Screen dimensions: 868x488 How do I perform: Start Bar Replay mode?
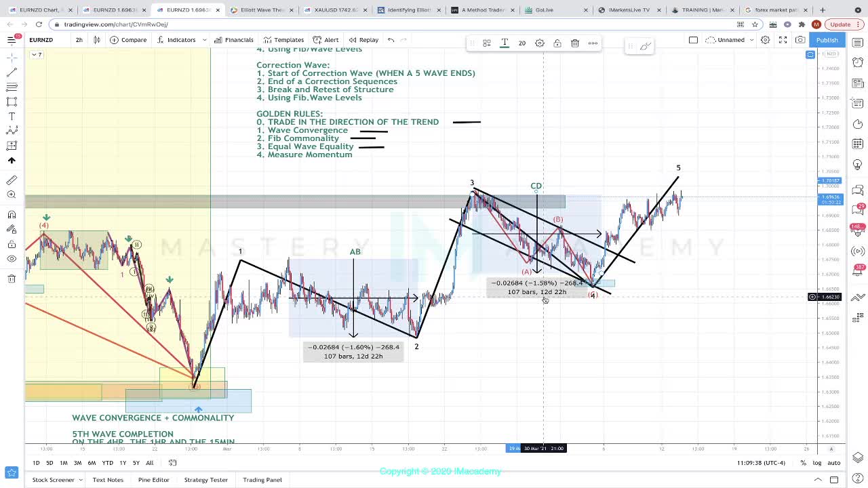363,40
